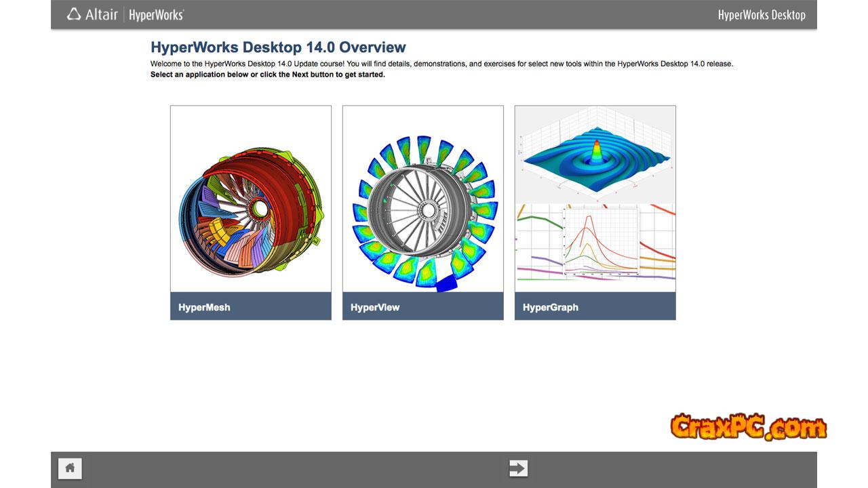Open the HyperGraph 3D surface thumbnail
The width and height of the screenshot is (868, 488).
(x=595, y=155)
